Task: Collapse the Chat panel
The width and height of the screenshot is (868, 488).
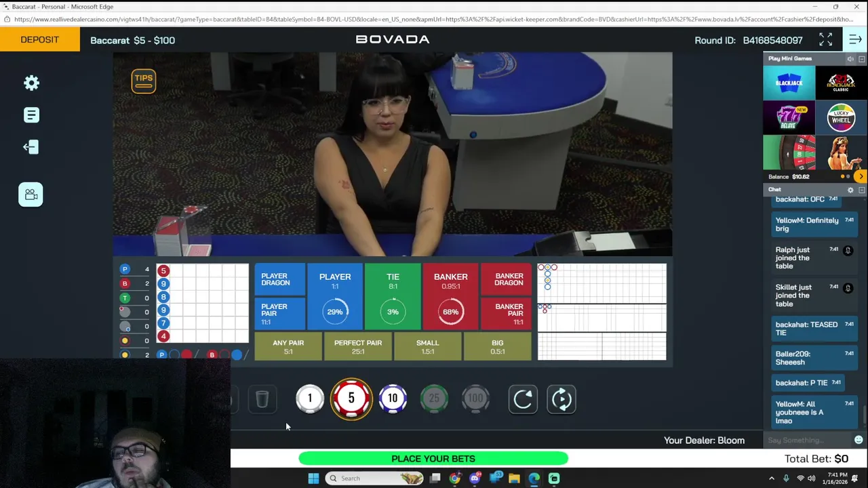Action: (862, 190)
